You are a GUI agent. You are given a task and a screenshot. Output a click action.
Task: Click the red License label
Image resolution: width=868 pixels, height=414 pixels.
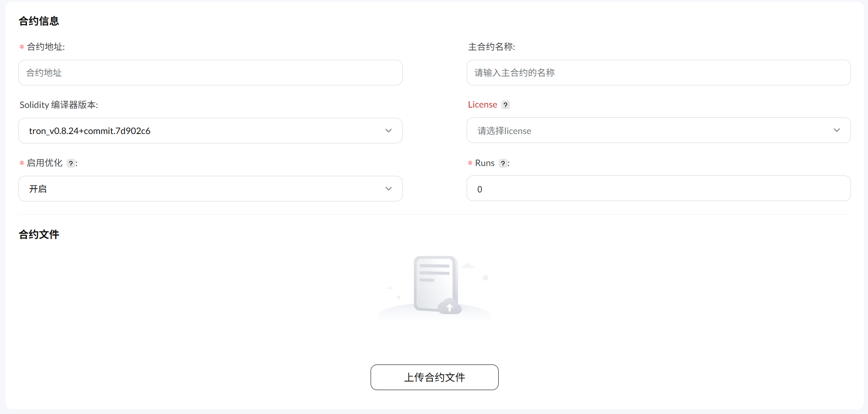[482, 105]
